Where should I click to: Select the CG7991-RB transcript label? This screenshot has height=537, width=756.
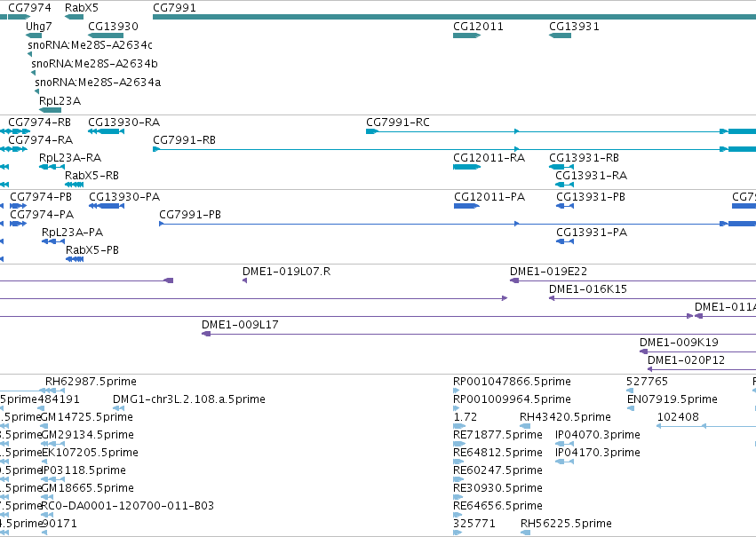(x=184, y=140)
